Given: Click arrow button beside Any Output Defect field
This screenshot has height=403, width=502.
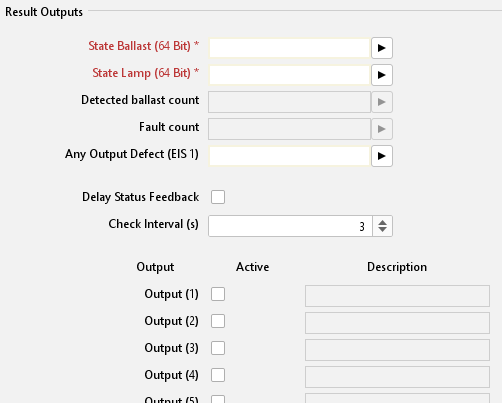Looking at the screenshot, I should [x=382, y=156].
